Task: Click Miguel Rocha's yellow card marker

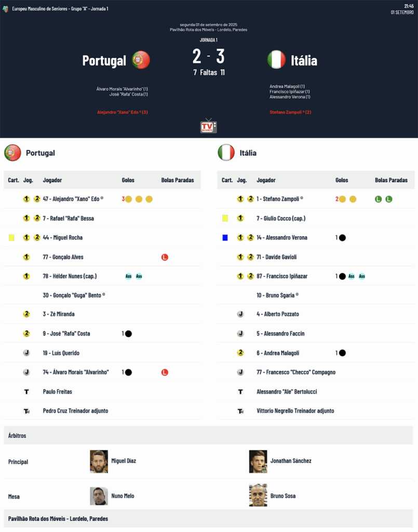Action: pos(11,238)
